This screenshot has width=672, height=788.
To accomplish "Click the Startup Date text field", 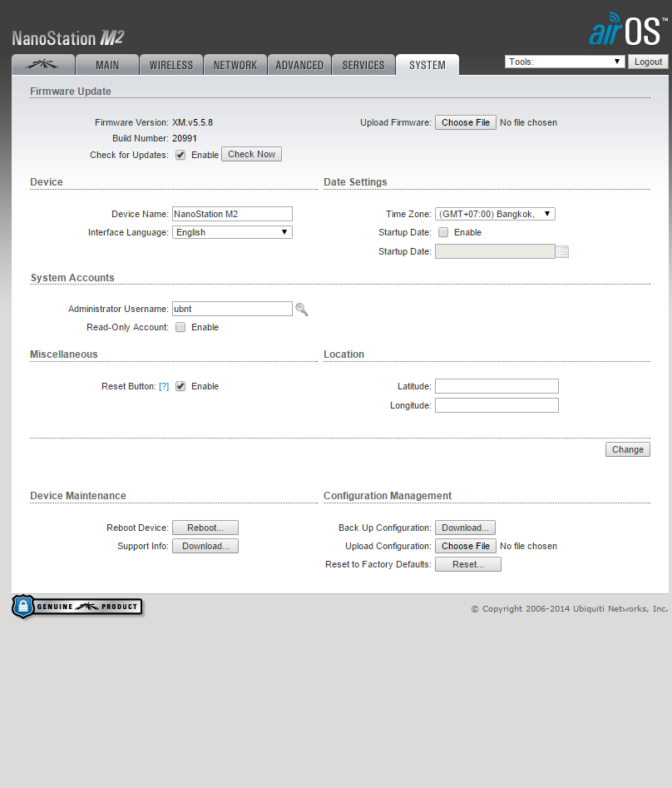I will [495, 251].
